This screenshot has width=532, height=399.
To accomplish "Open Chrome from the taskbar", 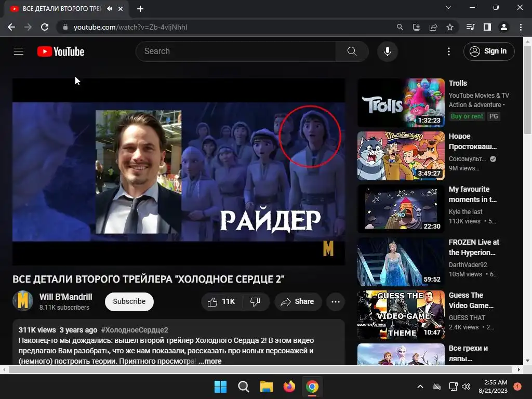I will point(312,387).
